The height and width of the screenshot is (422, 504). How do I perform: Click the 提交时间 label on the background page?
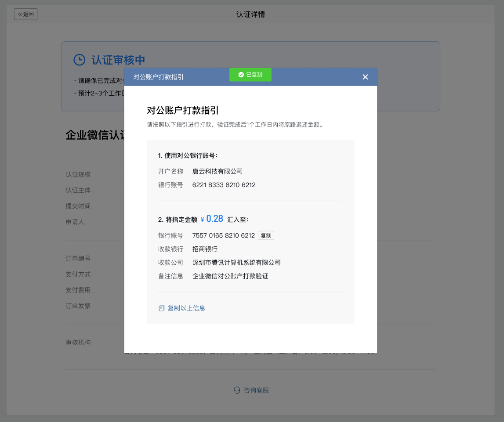78,206
